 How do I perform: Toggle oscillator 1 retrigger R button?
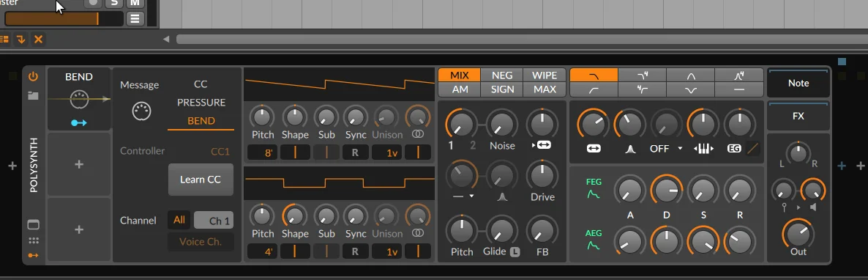[x=355, y=152]
